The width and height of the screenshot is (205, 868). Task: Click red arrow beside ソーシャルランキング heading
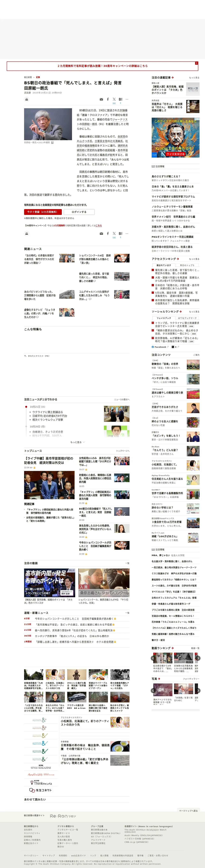pyautogui.click(x=180, y=311)
